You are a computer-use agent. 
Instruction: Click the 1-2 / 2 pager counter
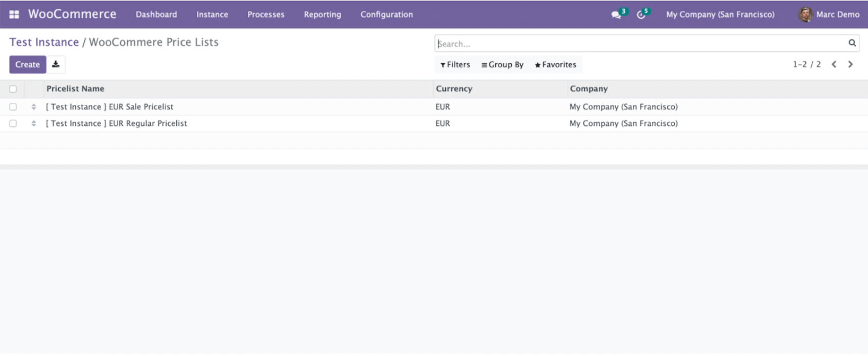point(807,64)
